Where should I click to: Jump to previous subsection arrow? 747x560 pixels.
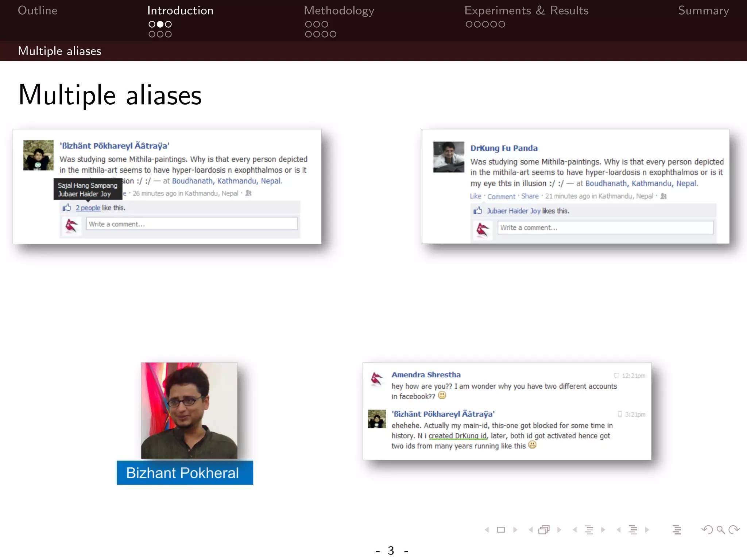click(575, 530)
